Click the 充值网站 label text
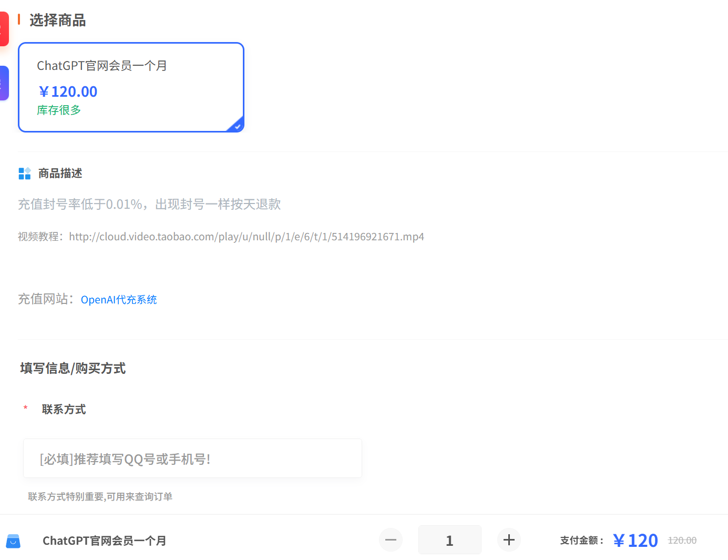728x560 pixels. click(46, 299)
